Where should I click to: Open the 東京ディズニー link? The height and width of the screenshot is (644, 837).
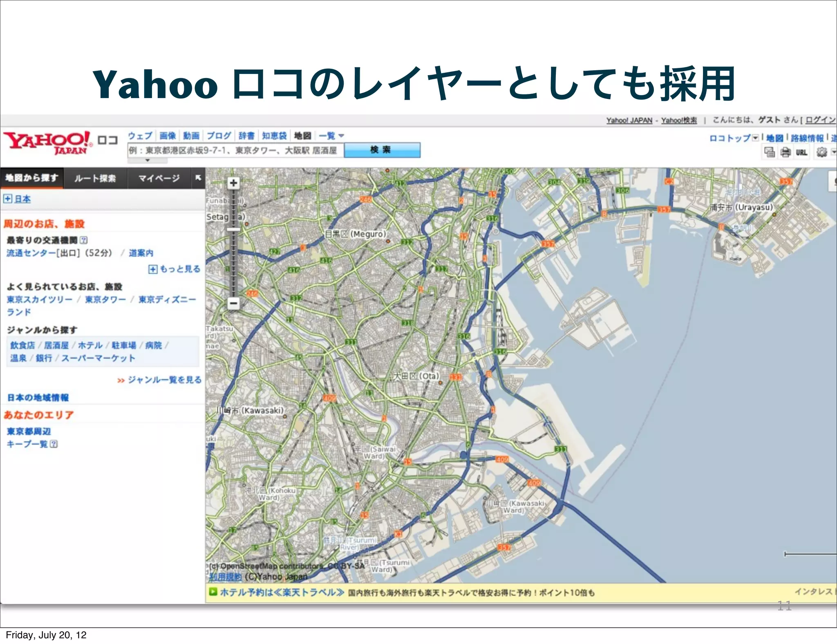167,300
